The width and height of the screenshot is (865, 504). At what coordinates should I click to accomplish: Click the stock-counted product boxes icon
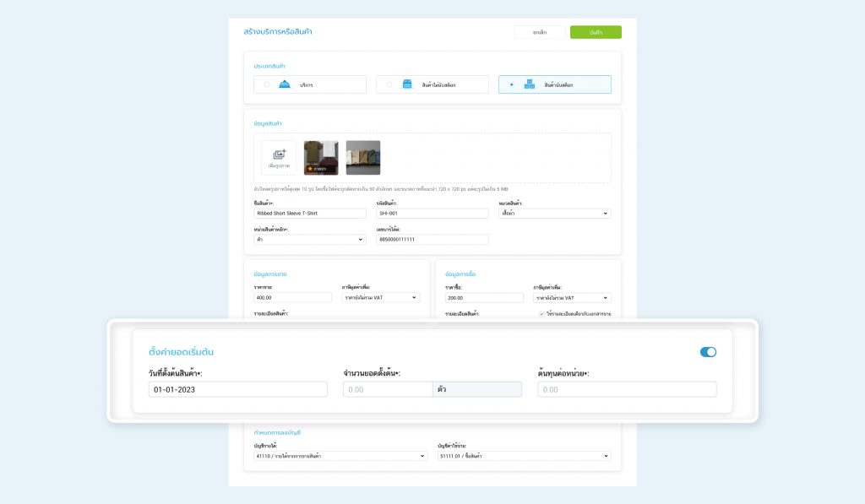[529, 84]
